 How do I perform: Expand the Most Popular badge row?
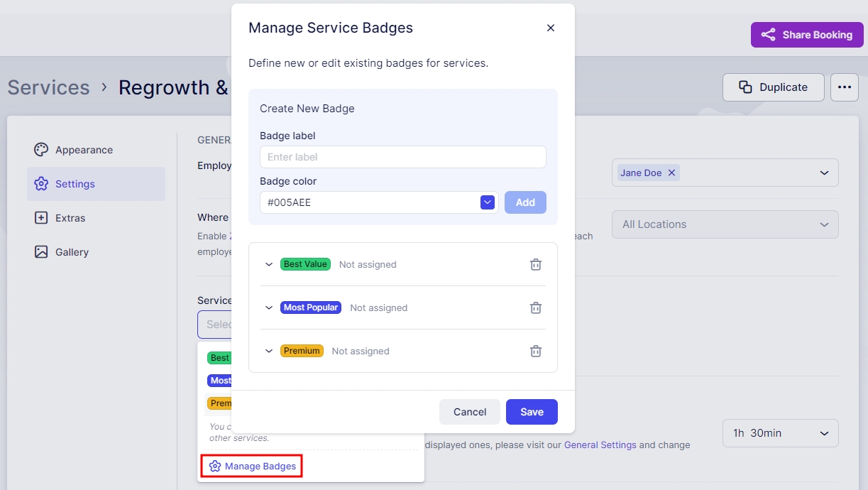(x=269, y=308)
